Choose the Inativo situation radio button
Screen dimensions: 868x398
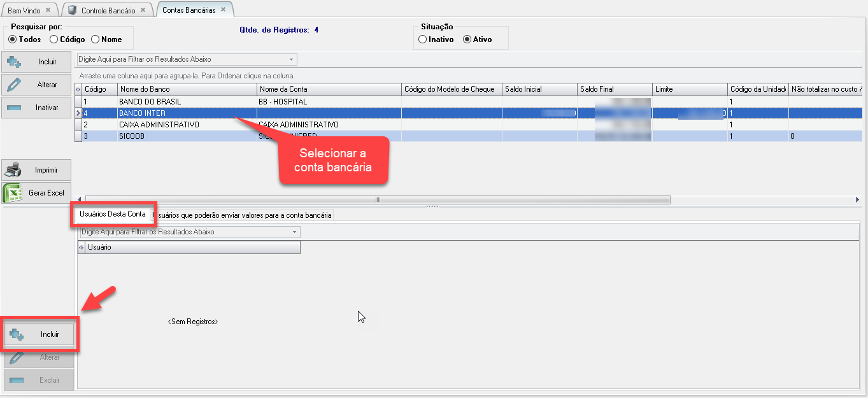(x=422, y=39)
